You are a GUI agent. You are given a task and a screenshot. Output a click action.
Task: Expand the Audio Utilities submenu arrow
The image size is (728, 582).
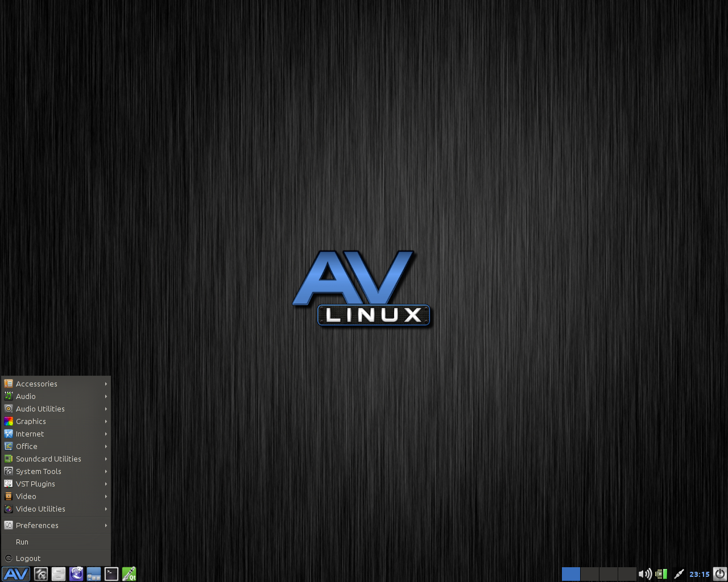[106, 409]
